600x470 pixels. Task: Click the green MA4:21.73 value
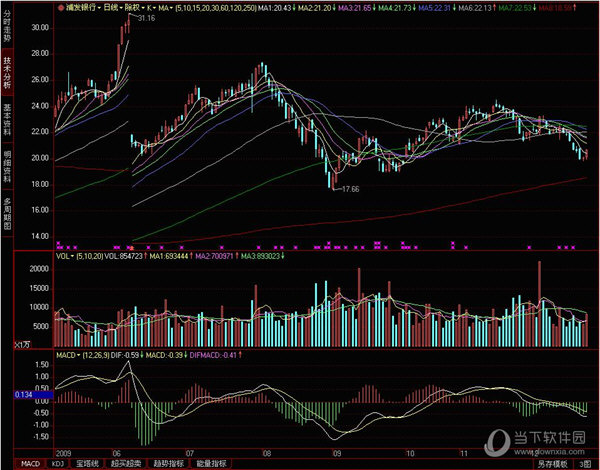click(395, 8)
